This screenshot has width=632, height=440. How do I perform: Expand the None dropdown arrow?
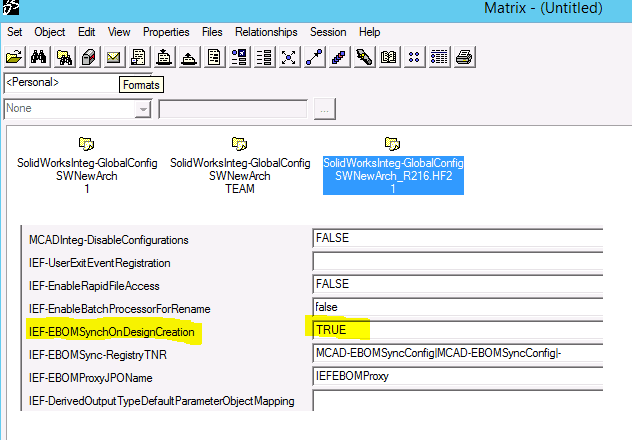(x=143, y=109)
